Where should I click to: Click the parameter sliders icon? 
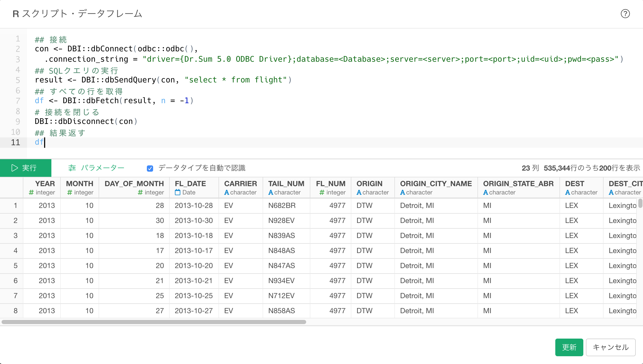tap(72, 168)
